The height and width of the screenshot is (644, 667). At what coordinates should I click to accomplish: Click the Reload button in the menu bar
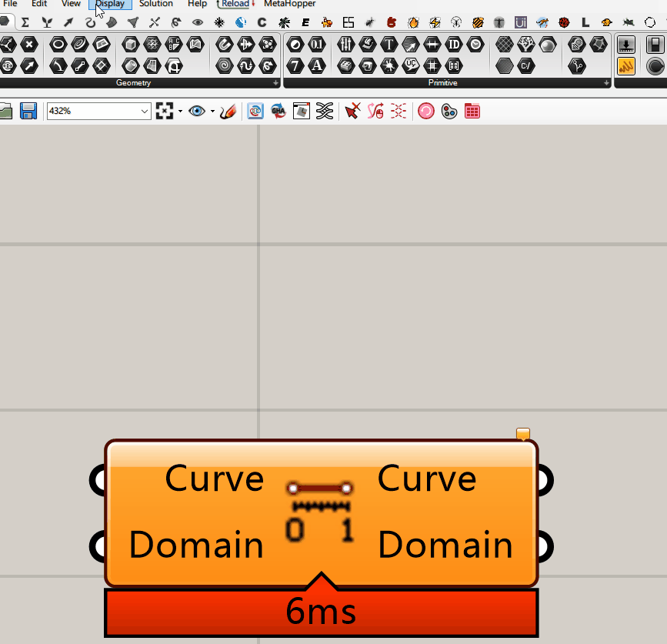[x=233, y=4]
